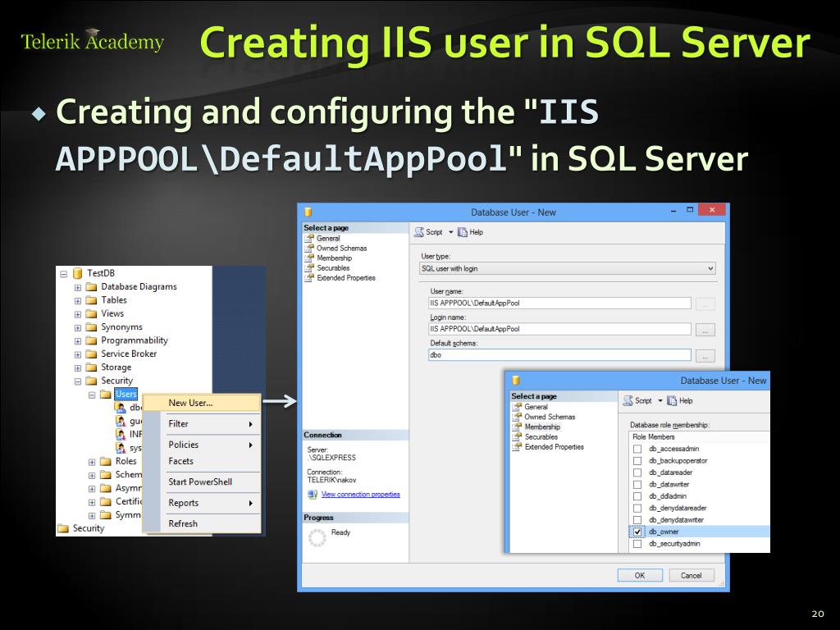Click the Extended Properties page icon in main dialog
Image resolution: width=840 pixels, height=630 pixels.
click(309, 277)
